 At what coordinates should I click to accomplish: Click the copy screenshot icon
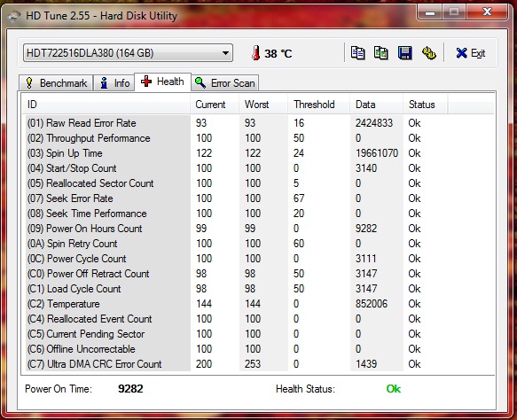[381, 52]
